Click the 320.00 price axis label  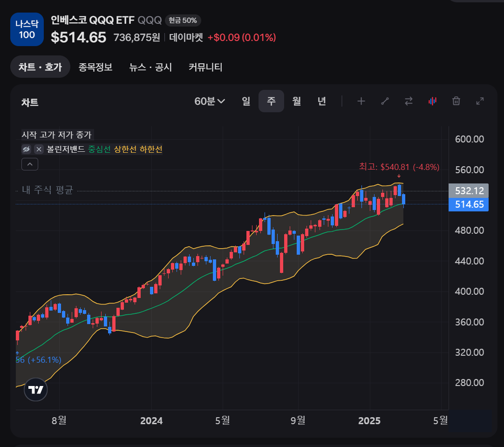(x=469, y=352)
